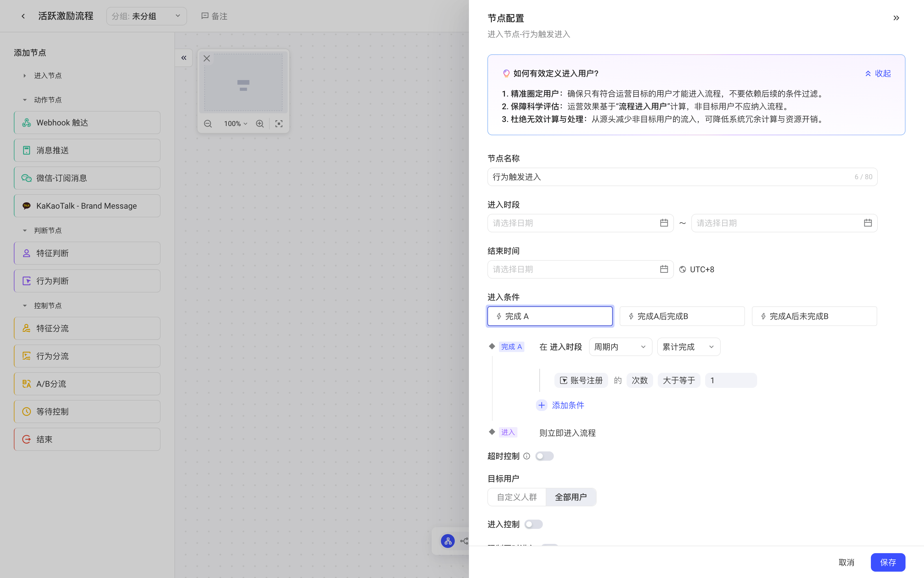Select the 结束 node

click(87, 439)
